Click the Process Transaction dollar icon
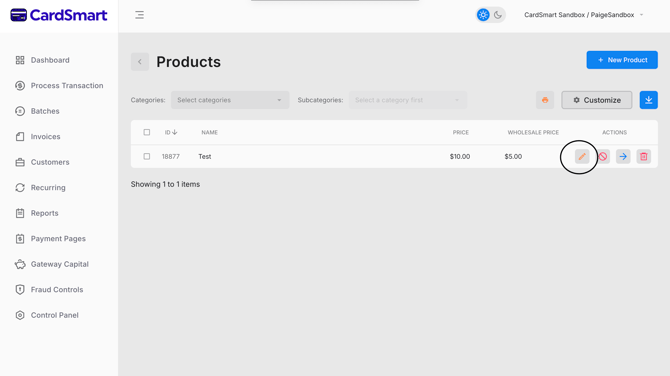The image size is (670, 376). coord(20,86)
